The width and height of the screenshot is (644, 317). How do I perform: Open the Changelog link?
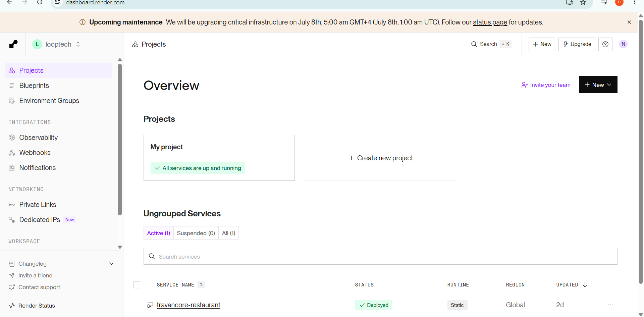(x=33, y=264)
